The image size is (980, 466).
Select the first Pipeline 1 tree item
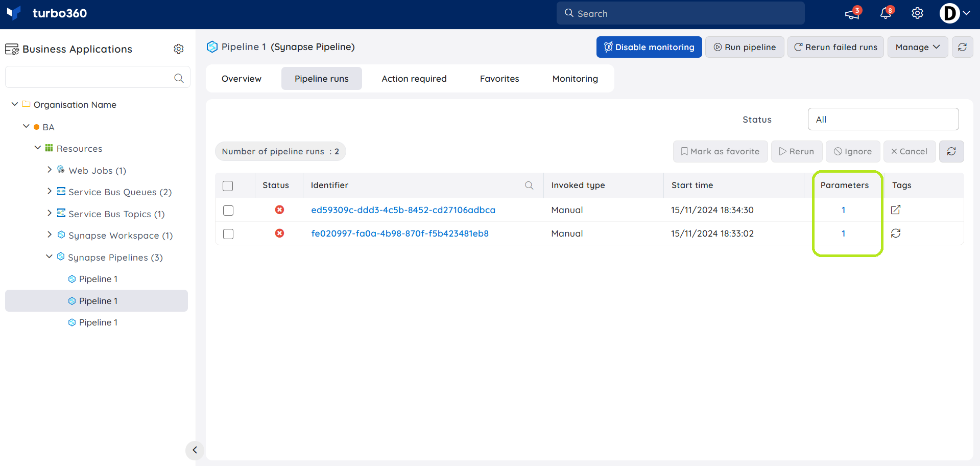(x=98, y=279)
